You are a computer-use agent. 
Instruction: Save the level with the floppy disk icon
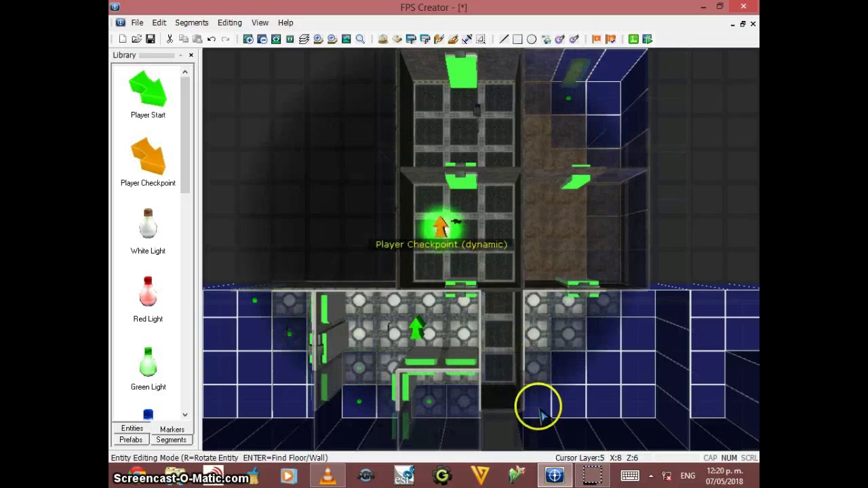151,39
